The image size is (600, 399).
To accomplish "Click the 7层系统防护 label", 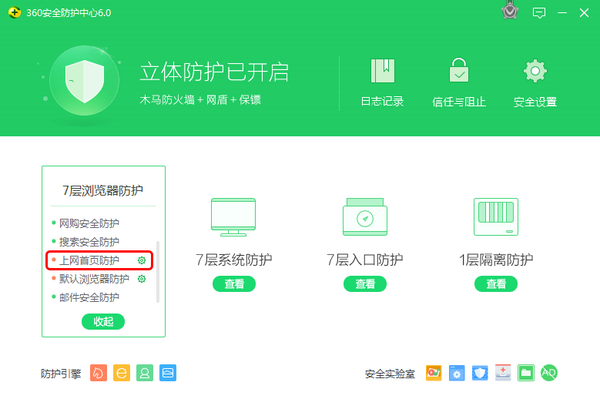I will coord(234,260).
